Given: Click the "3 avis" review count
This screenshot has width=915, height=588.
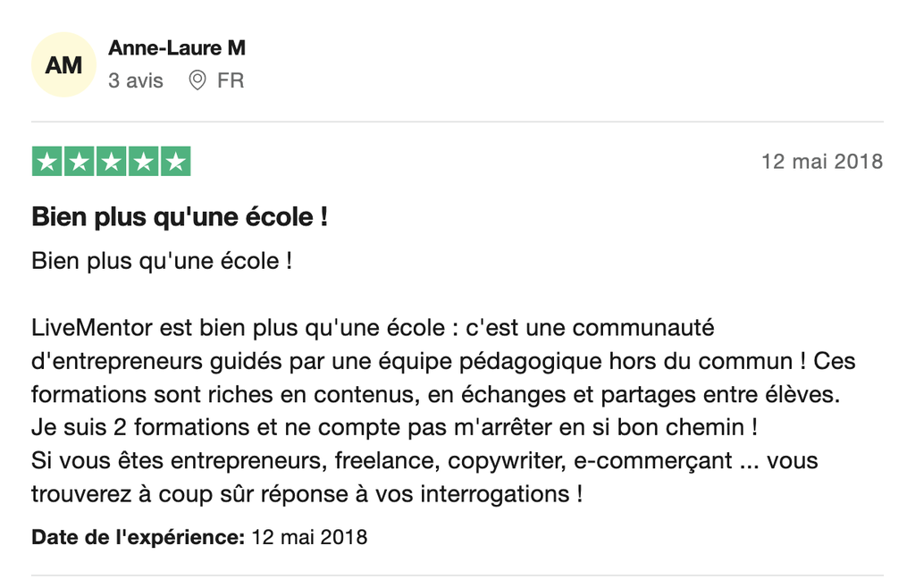Looking at the screenshot, I should coord(136,80).
